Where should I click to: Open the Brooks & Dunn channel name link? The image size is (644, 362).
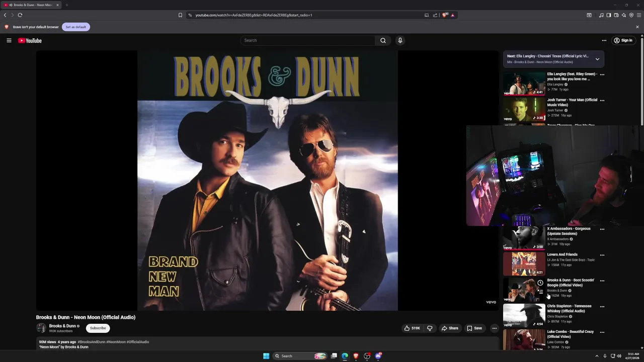(x=62, y=326)
